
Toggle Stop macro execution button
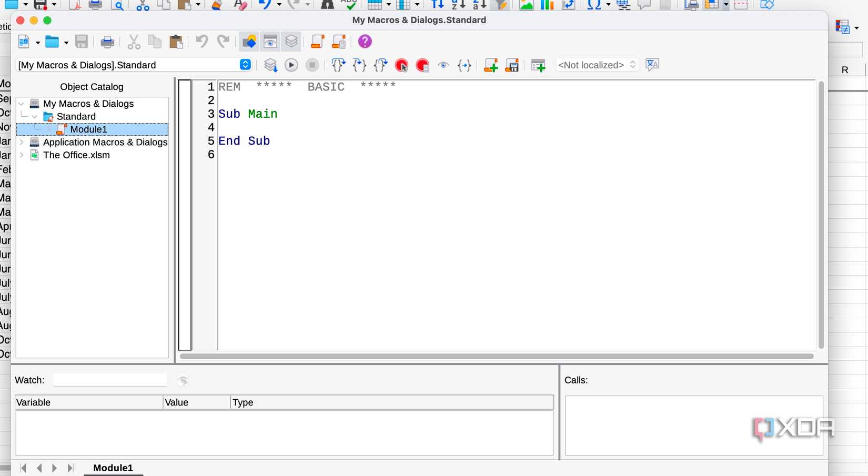point(312,65)
